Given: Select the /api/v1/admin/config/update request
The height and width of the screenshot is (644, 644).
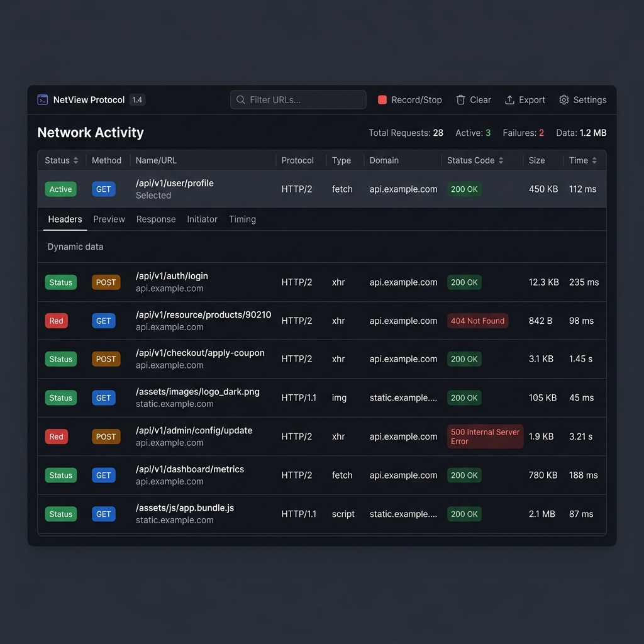Looking at the screenshot, I should 322,436.
